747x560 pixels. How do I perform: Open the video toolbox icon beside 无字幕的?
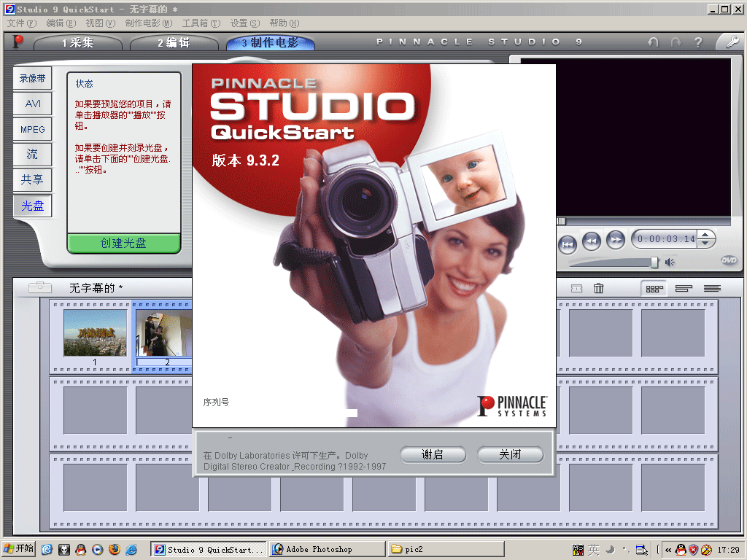point(40,287)
